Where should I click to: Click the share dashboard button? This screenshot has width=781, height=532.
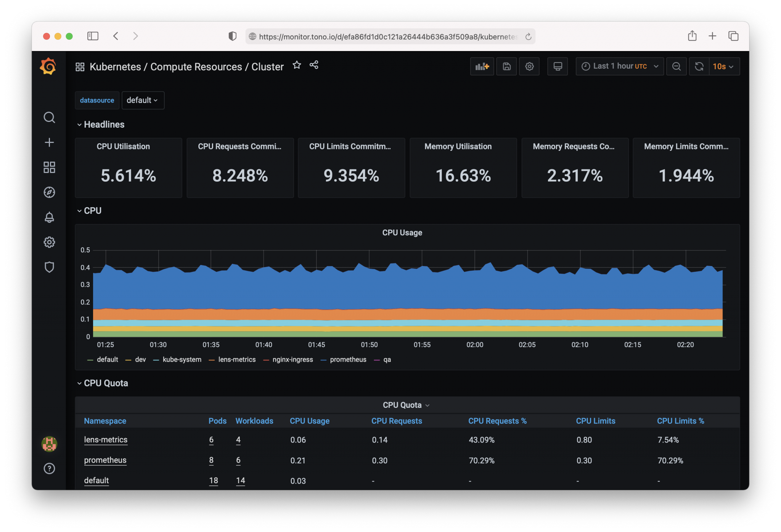(313, 65)
